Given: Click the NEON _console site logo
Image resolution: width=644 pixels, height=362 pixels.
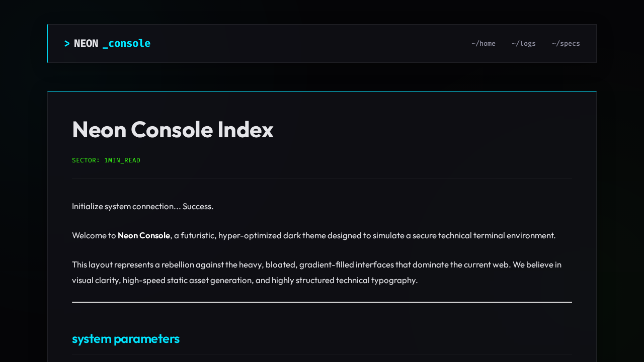Looking at the screenshot, I should pyautogui.click(x=107, y=43).
